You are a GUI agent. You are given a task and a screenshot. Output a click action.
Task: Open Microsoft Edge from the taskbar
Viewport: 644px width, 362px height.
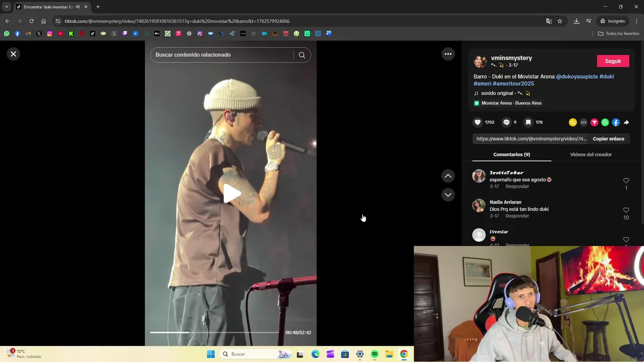[x=315, y=354]
